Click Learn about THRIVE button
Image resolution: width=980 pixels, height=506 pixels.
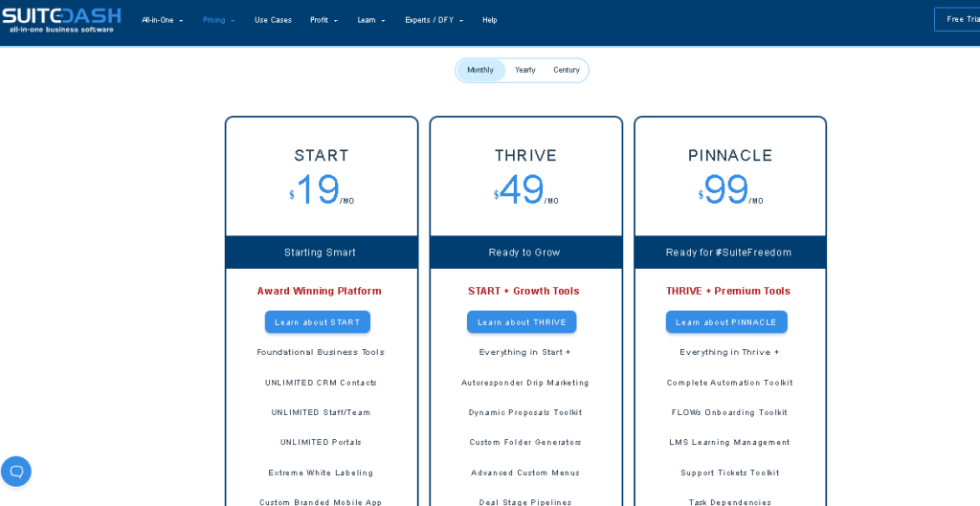(522, 322)
